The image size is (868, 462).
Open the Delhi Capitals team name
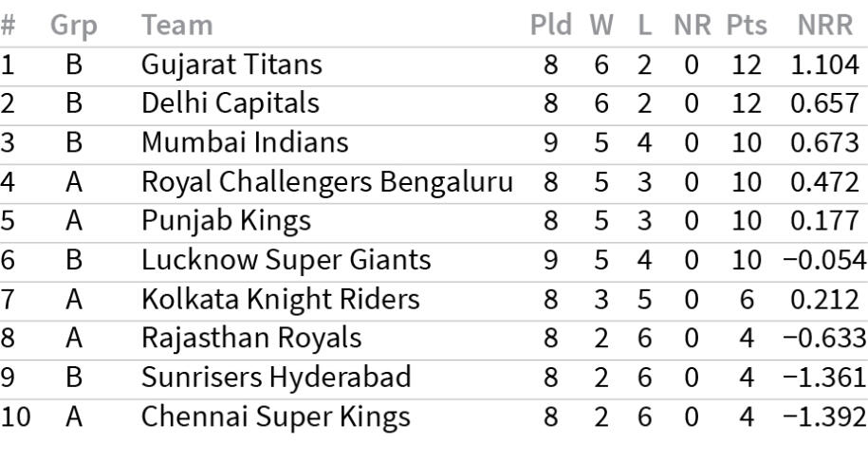click(x=231, y=104)
